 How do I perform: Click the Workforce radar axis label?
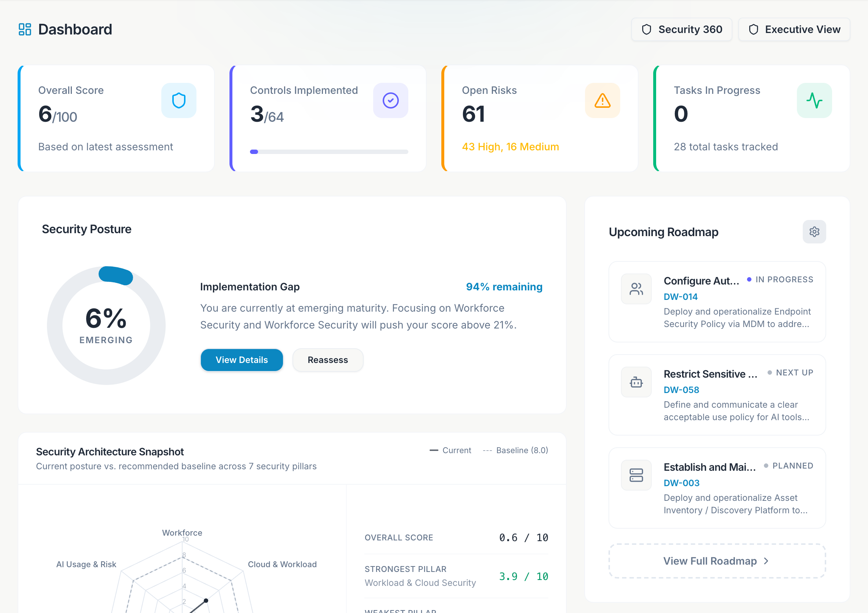click(x=182, y=533)
